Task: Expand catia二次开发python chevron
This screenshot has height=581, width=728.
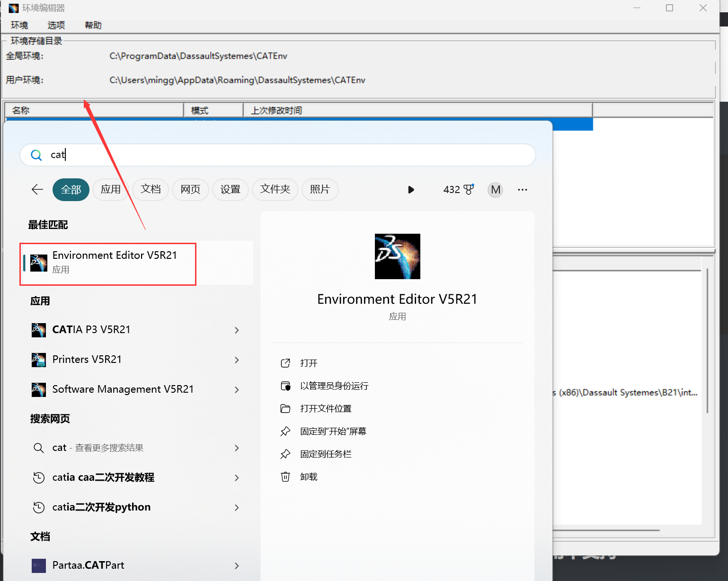Action: coord(237,508)
